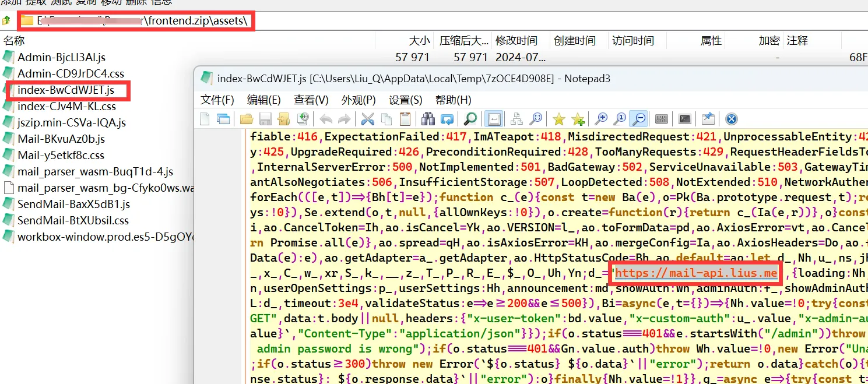The width and height of the screenshot is (868, 384).
Task: Open the 外观(P) menu
Action: point(359,100)
